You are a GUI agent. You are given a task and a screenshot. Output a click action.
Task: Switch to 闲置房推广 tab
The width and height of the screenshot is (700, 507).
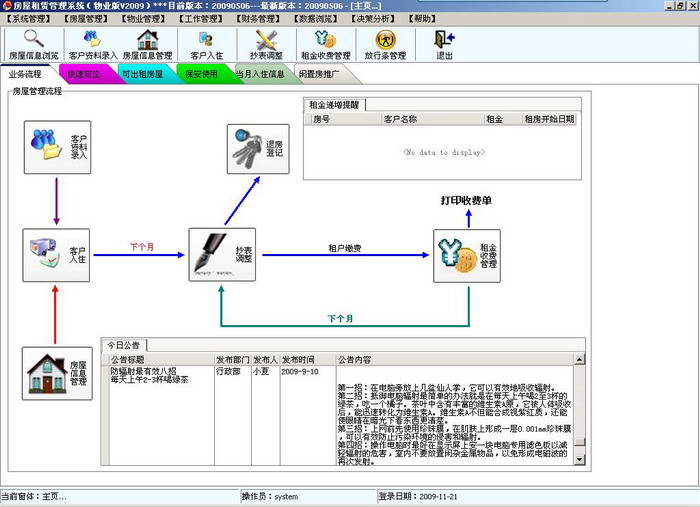320,74
